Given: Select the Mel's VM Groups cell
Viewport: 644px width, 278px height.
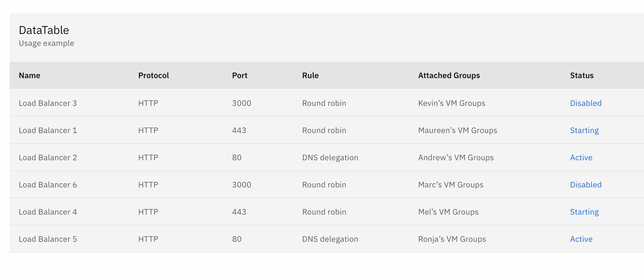Looking at the screenshot, I should 448,212.
